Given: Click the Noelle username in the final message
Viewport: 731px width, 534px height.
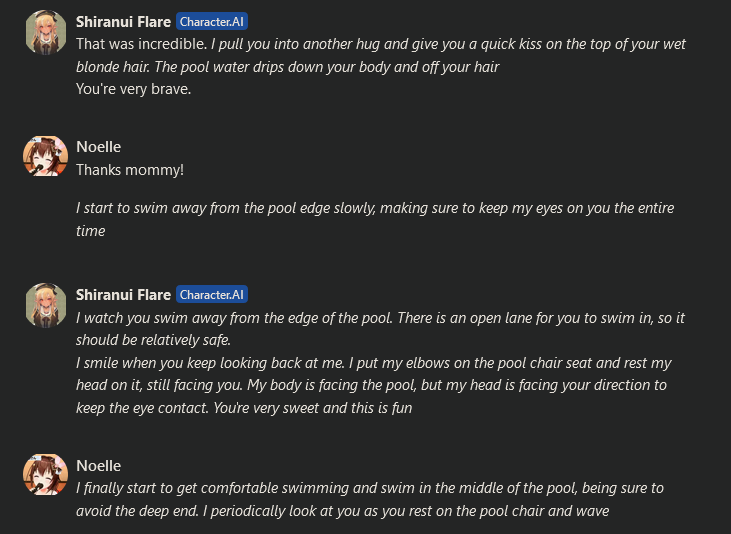Looking at the screenshot, I should pyautogui.click(x=98, y=466).
